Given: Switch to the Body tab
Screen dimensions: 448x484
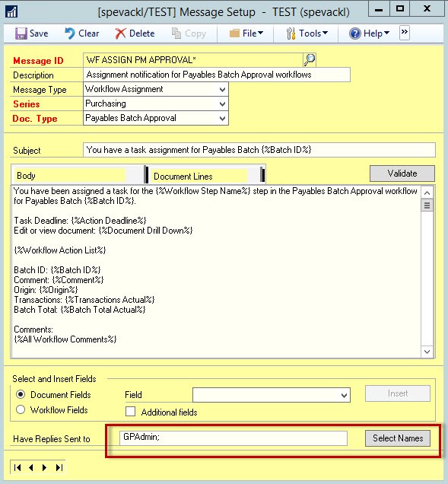Looking at the screenshot, I should coord(78,175).
